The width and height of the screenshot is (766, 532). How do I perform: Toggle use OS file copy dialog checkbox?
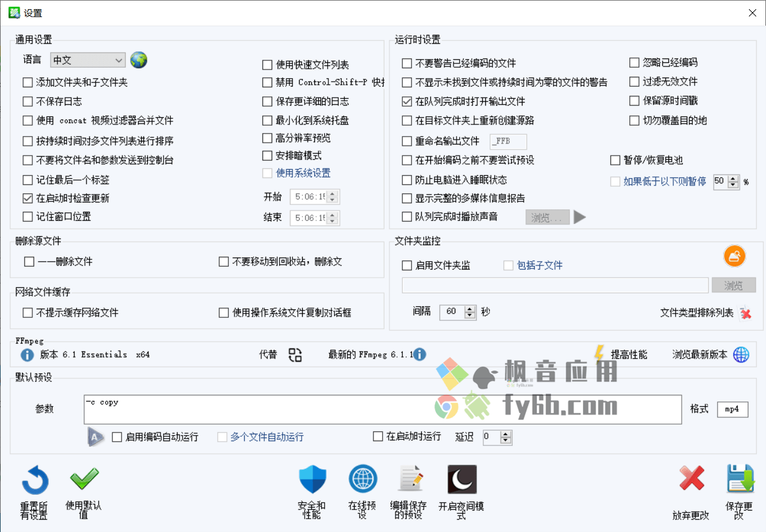(224, 313)
